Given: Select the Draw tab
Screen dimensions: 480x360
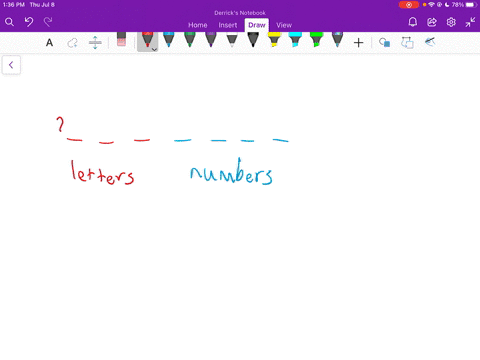Looking at the screenshot, I should click(257, 25).
